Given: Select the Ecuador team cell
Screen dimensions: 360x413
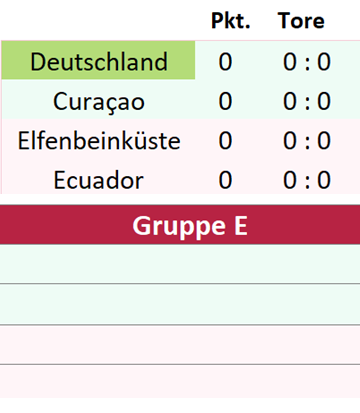Looking at the screenshot, I should [98, 177].
